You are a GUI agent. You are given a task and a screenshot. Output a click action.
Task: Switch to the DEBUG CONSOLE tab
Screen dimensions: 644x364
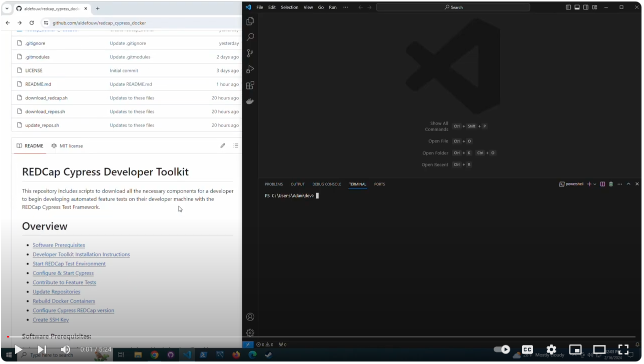point(327,184)
